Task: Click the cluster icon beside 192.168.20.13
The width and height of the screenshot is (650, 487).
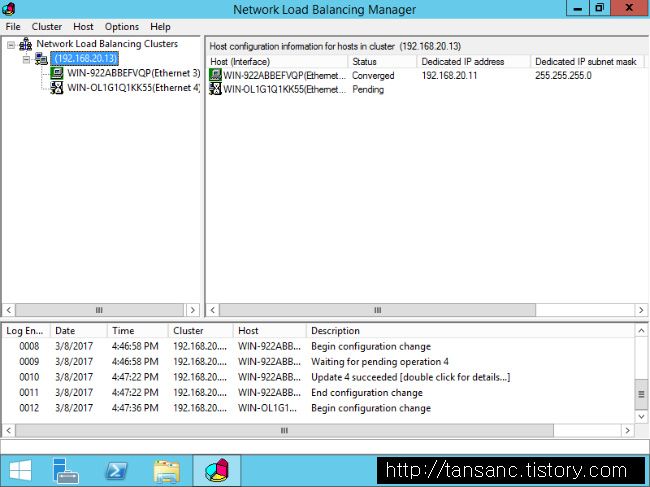Action: [41, 58]
